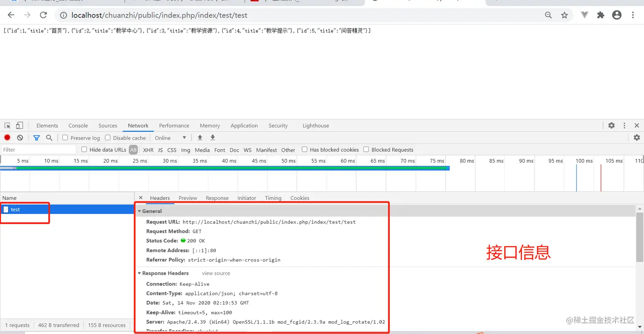Filter requests by XHR

tap(148, 150)
